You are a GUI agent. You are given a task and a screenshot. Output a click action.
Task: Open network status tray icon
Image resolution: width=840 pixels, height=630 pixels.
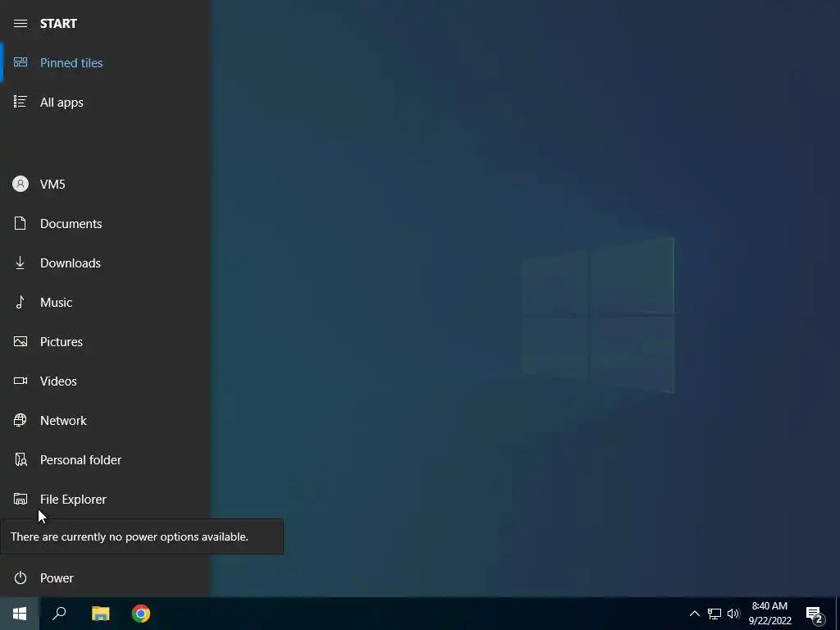point(714,614)
